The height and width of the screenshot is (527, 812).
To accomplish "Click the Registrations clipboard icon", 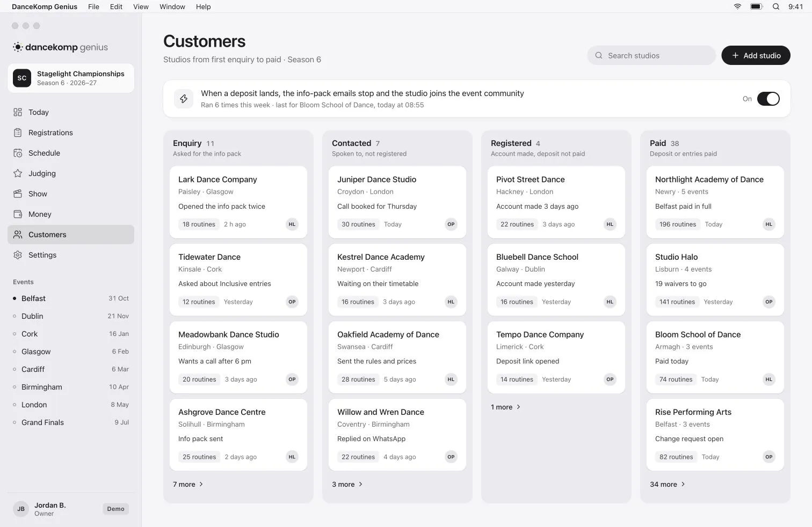I will 18,133.
